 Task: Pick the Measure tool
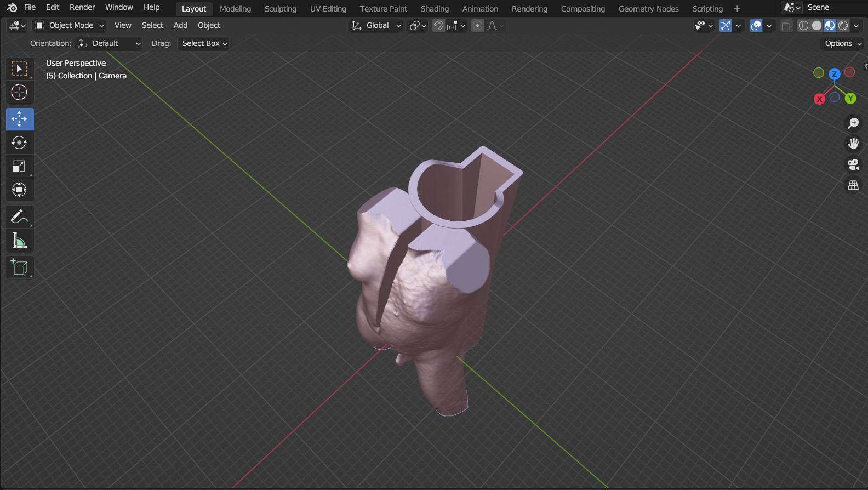click(x=19, y=241)
